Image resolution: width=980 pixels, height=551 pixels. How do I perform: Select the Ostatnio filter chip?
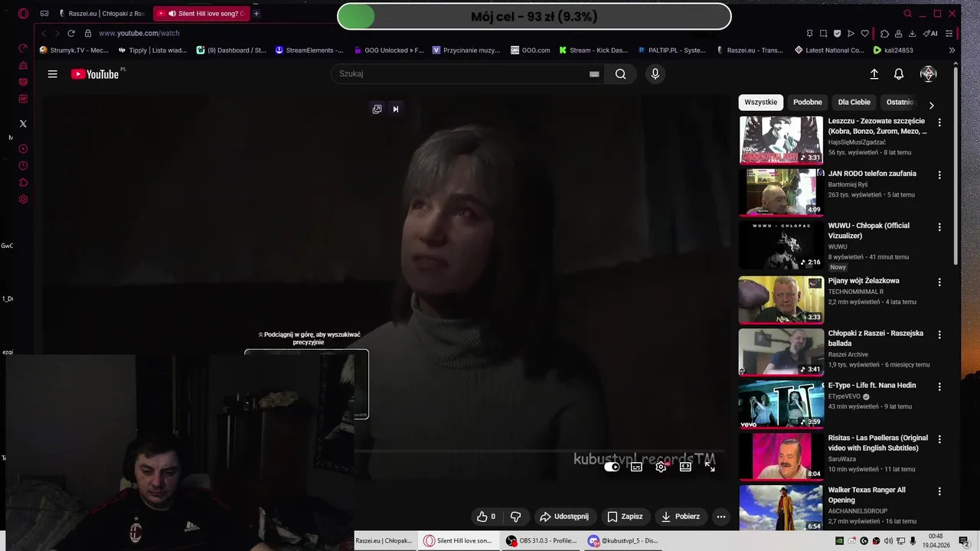(x=900, y=103)
